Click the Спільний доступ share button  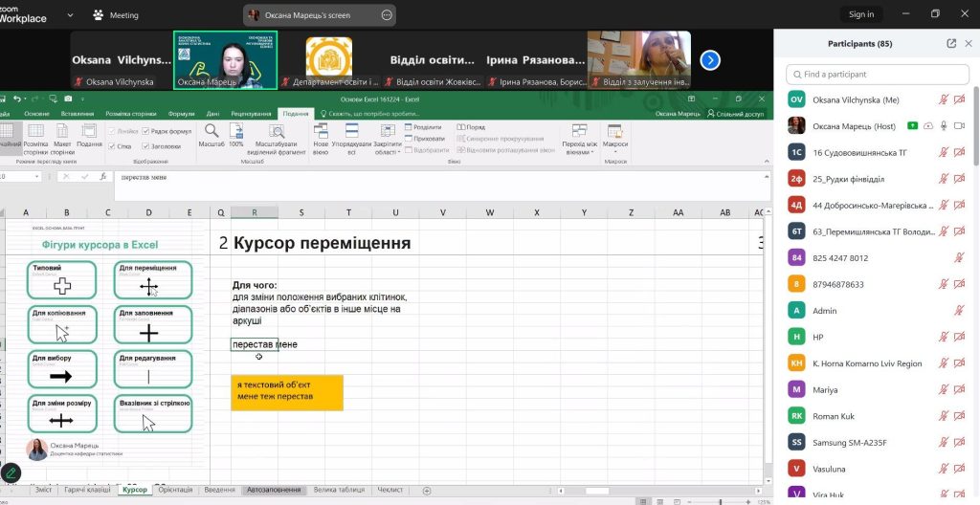pos(734,113)
